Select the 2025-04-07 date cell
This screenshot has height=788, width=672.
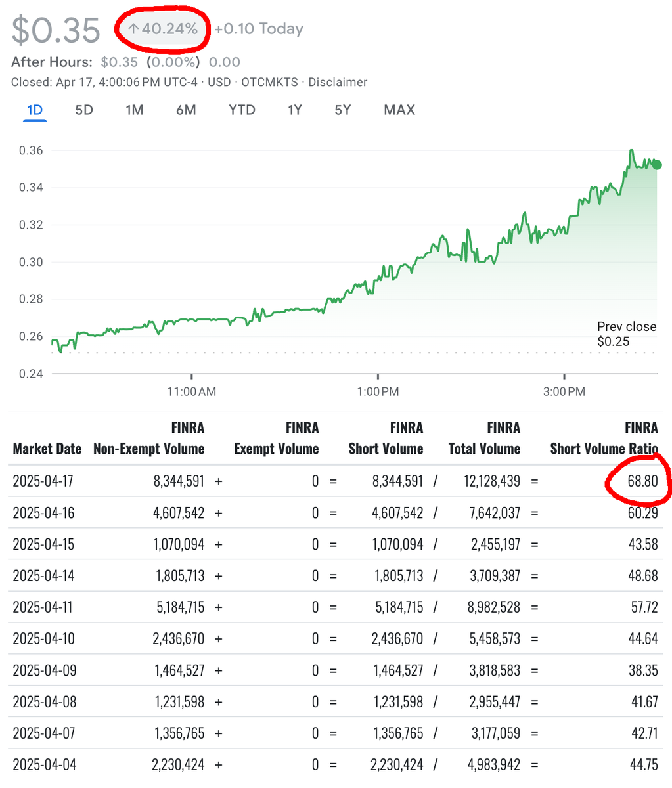pyautogui.click(x=43, y=733)
